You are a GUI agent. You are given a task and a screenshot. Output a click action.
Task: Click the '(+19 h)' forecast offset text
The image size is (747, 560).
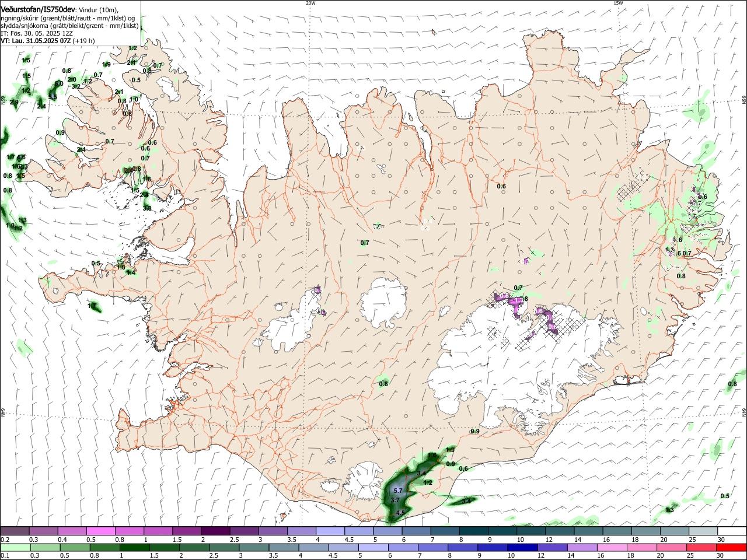point(83,41)
